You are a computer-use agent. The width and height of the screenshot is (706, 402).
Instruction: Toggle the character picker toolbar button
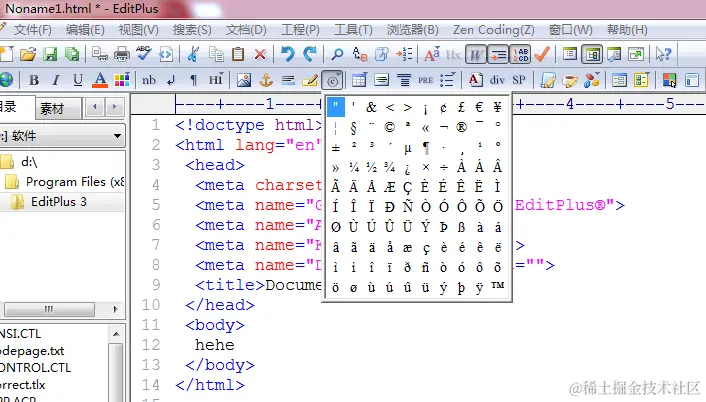332,81
